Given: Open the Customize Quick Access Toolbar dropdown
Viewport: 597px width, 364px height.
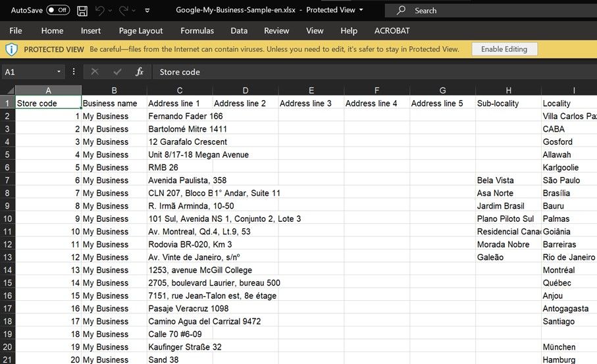Looking at the screenshot, I should pyautogui.click(x=147, y=11).
